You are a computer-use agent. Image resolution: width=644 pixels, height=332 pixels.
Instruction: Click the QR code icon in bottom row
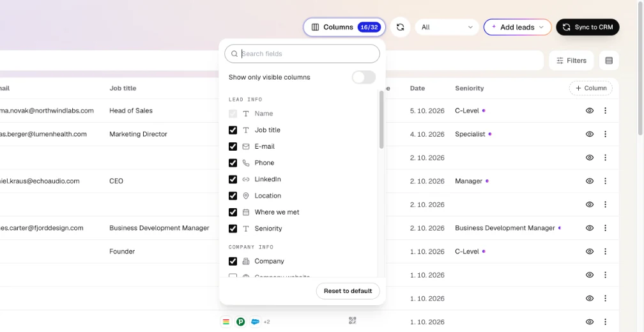353,321
